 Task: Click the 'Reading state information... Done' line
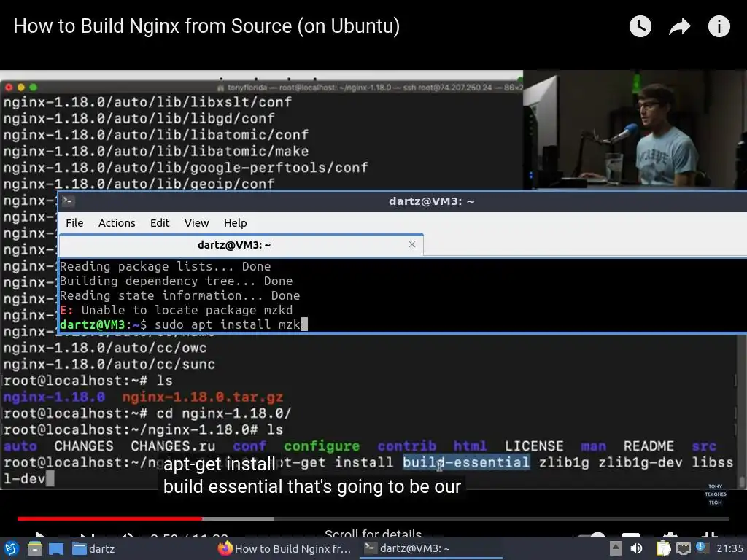pyautogui.click(x=179, y=296)
